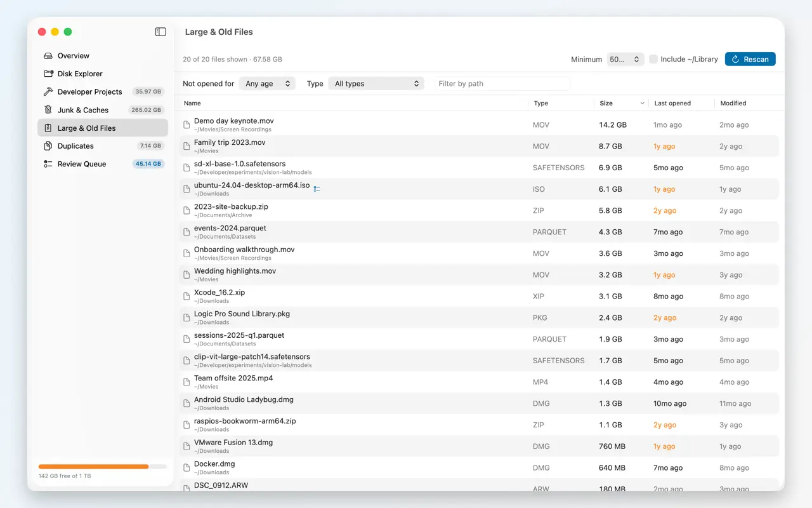
Task: Open the Overview section
Action: [x=103, y=56]
